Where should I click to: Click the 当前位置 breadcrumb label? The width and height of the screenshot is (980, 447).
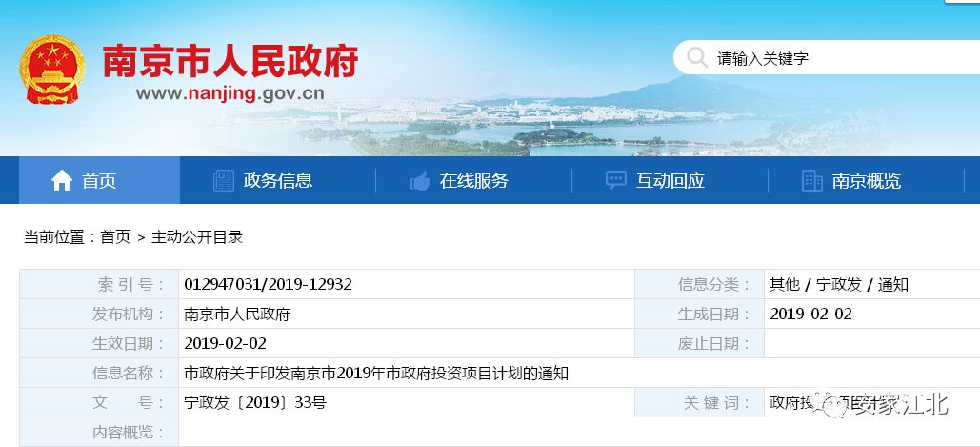coord(60,237)
